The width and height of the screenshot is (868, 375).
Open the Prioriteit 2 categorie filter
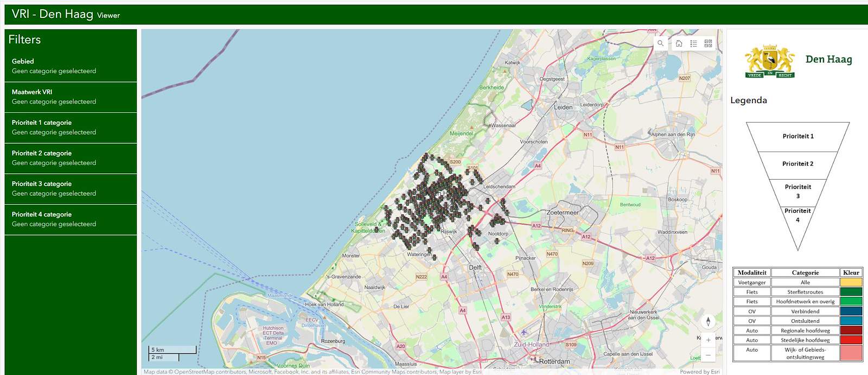point(71,158)
